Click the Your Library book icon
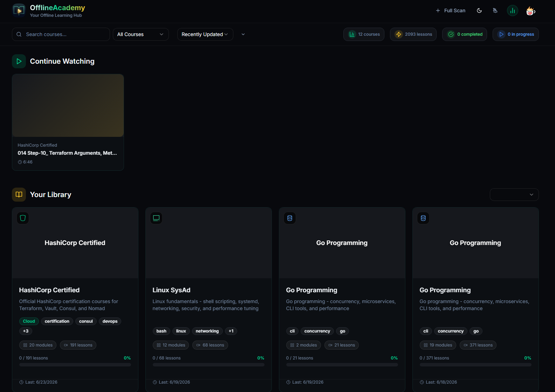The image size is (555, 392). [19, 195]
